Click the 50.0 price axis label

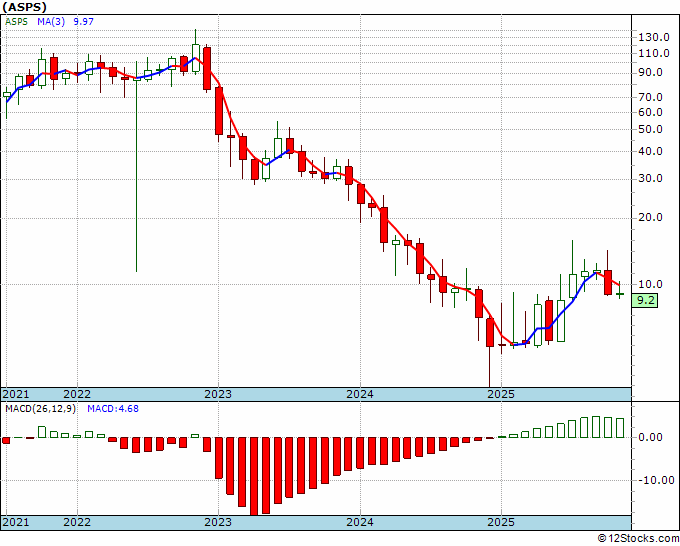click(651, 129)
